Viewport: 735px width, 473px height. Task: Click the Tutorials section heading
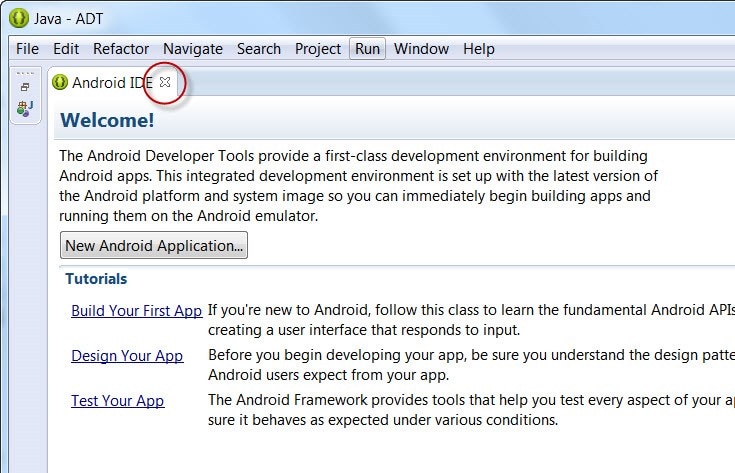96,279
